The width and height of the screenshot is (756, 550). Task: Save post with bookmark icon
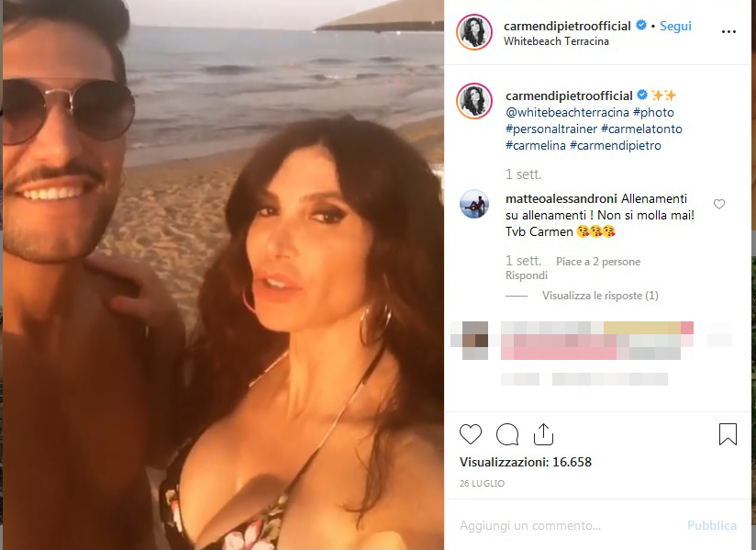(728, 434)
